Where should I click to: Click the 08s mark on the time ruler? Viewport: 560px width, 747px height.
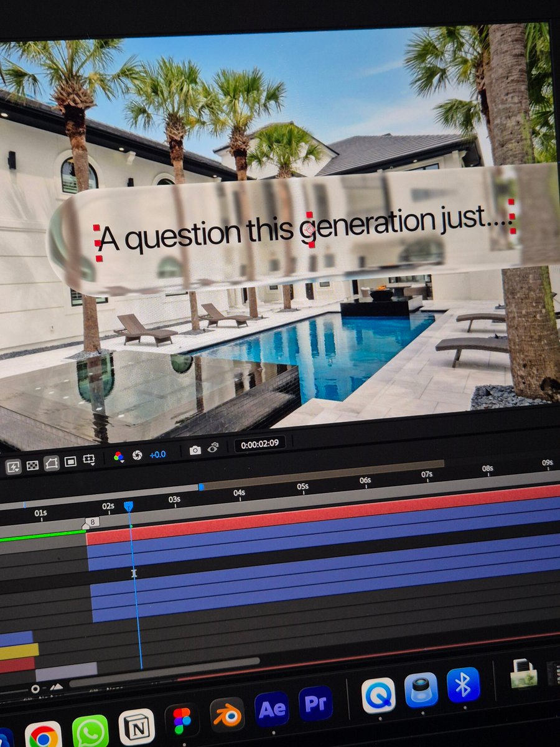pos(487,468)
